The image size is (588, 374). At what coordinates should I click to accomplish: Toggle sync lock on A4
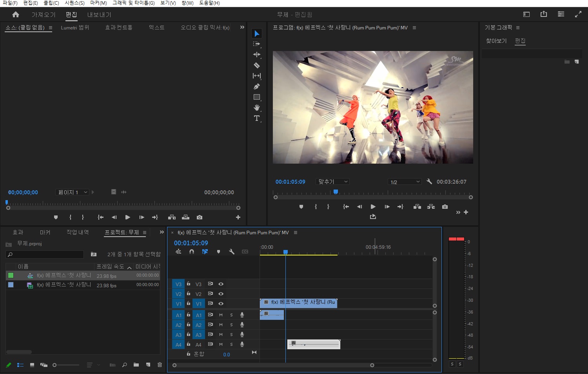[210, 344]
